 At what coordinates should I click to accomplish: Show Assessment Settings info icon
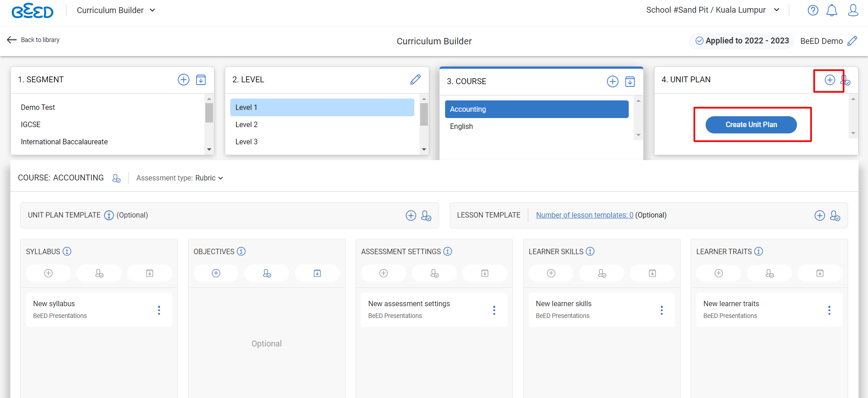click(x=447, y=251)
